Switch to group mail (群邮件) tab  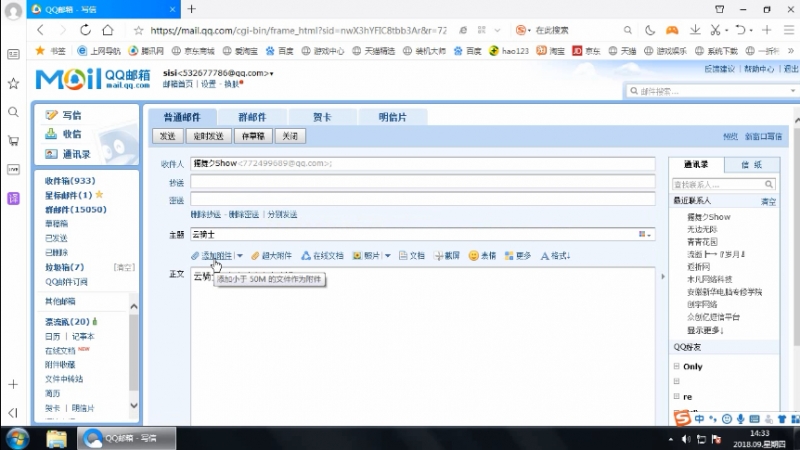coord(252,117)
